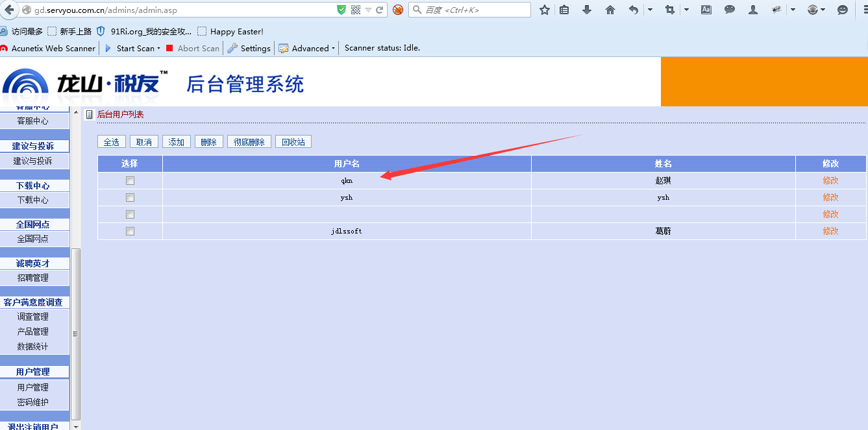Screen dimensions: 868x430
Task: Expand the Start Scan dropdown
Action: coord(158,49)
